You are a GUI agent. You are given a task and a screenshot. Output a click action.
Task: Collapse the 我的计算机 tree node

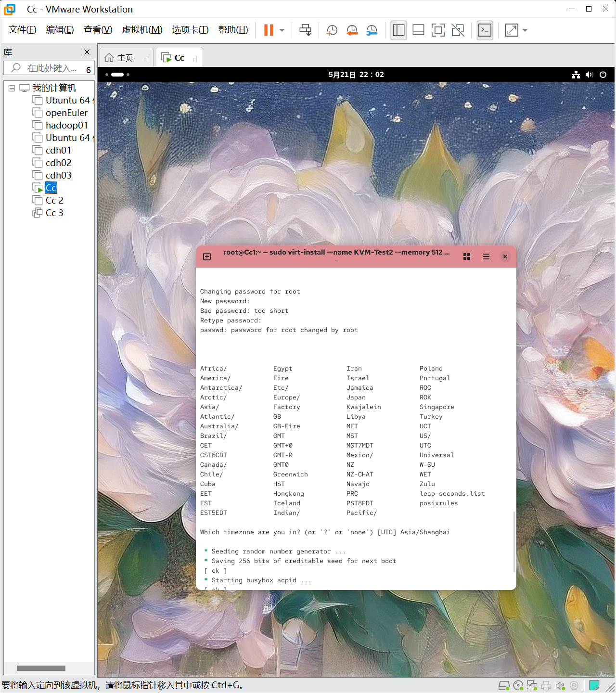click(12, 88)
